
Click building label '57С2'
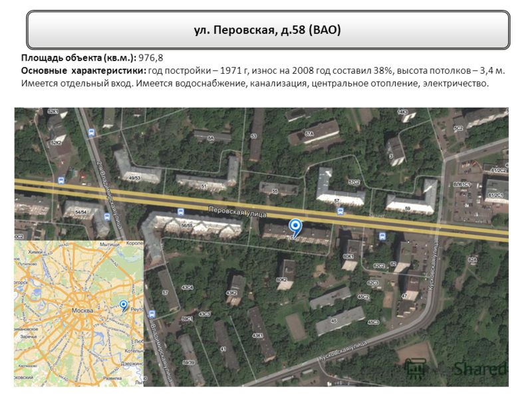pos(354,182)
